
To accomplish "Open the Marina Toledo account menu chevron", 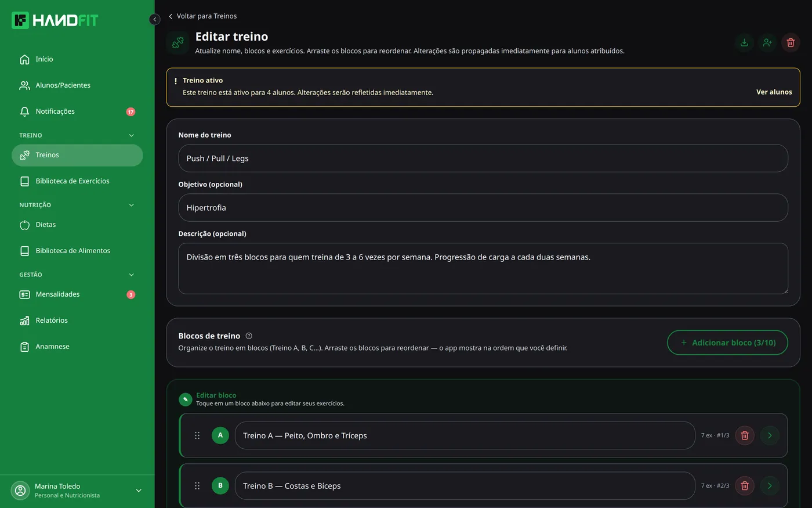I will 139,491.
